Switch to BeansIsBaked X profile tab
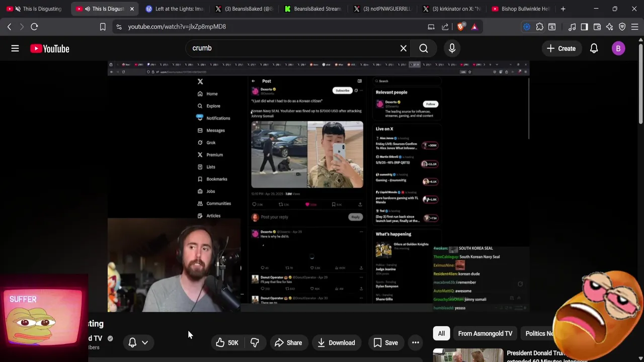This screenshot has height=362, width=644. [x=244, y=9]
